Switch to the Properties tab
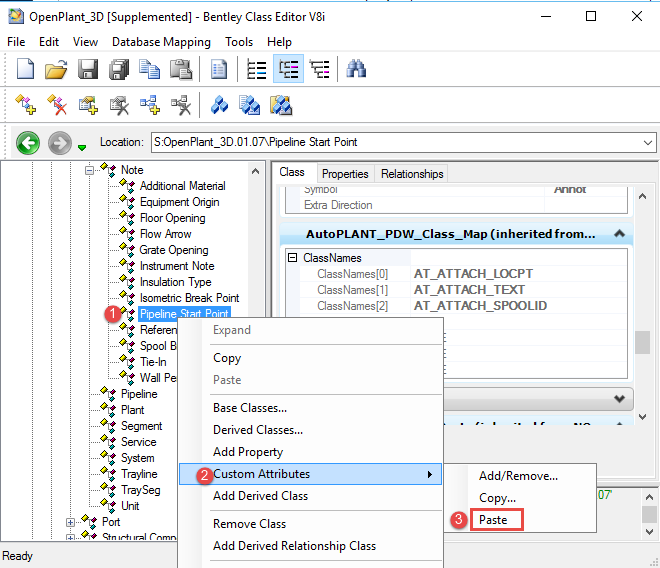Viewport: 660px width, 568px height. pyautogui.click(x=345, y=174)
